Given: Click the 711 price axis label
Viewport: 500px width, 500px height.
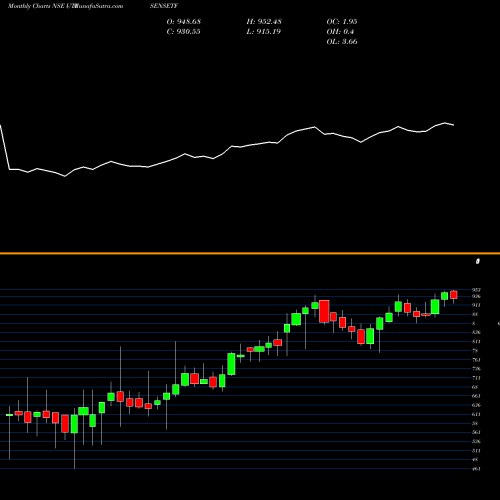Looking at the screenshot, I should (x=476, y=378).
